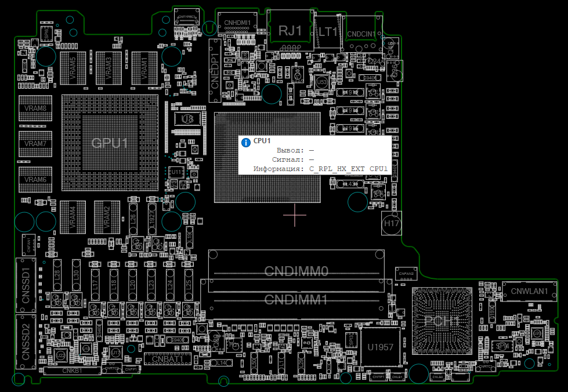Select the LT1 transformer component
568x392 pixels.
pyautogui.click(x=328, y=31)
